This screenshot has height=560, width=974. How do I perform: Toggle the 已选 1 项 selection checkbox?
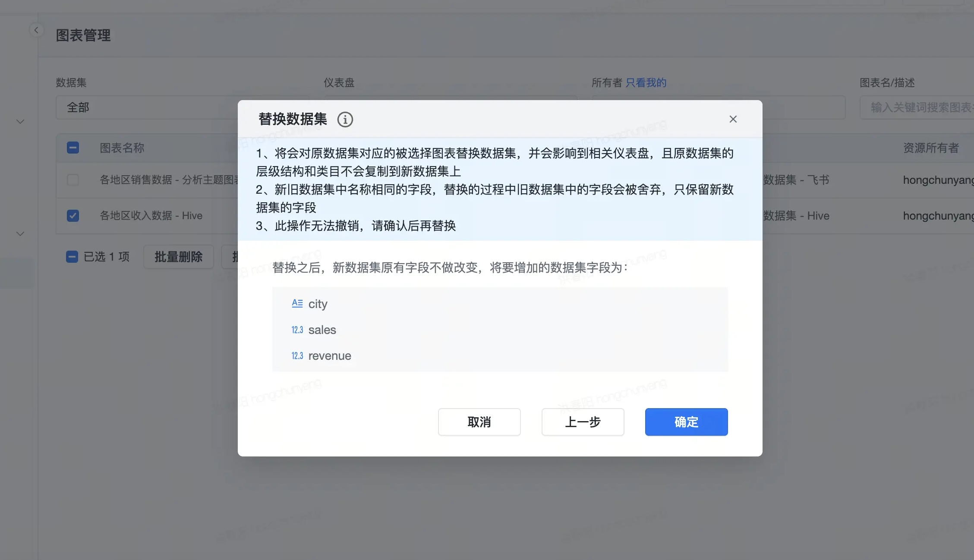tap(72, 257)
